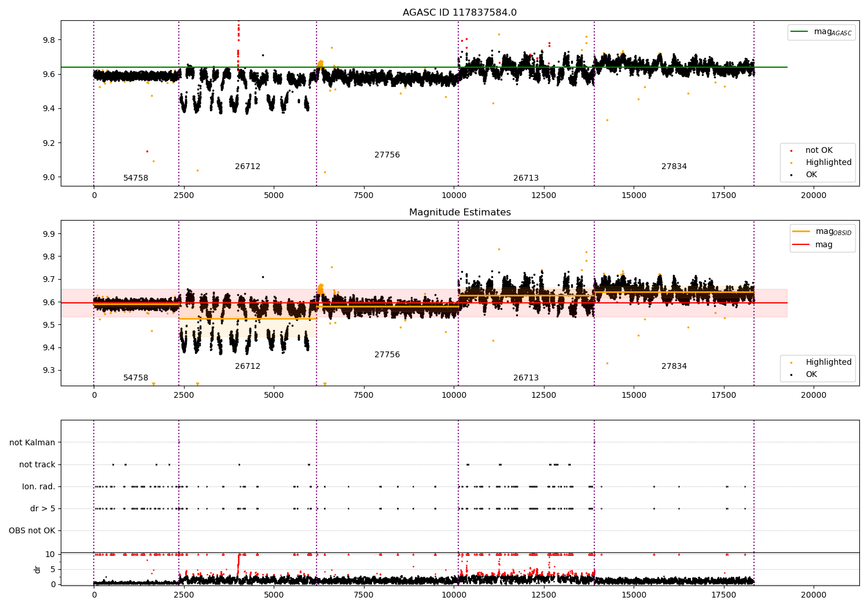Click the 'Magnitude Estimates' plot title

[460, 213]
